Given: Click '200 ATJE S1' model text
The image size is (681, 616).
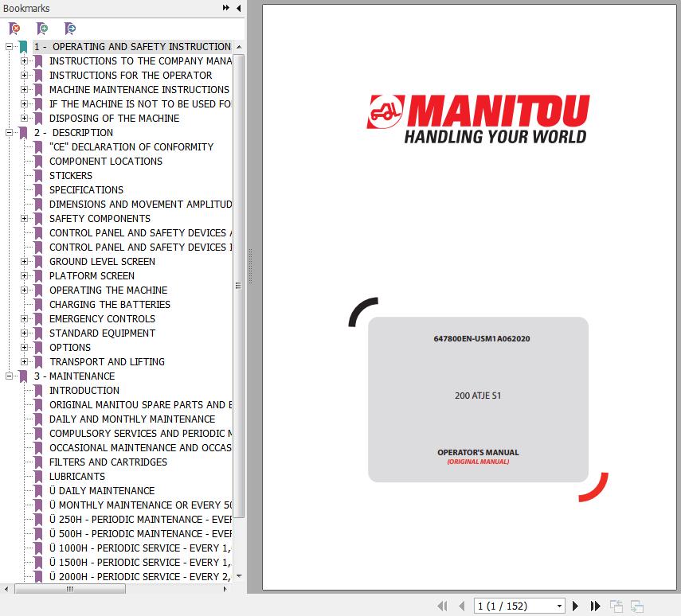Looking at the screenshot, I should (x=478, y=396).
